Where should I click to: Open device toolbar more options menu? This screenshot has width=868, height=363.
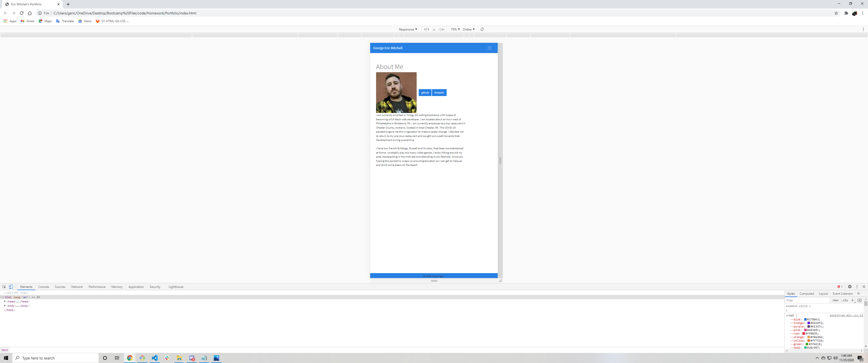pyautogui.click(x=863, y=29)
